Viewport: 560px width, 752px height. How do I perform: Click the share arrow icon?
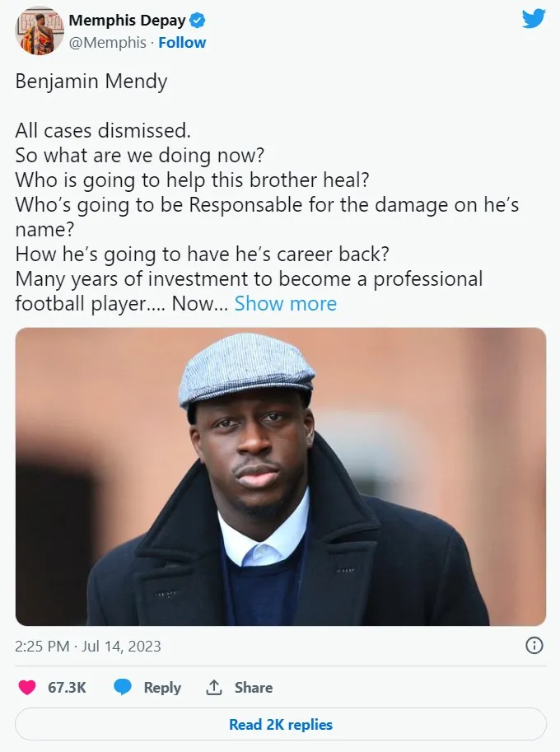click(214, 687)
